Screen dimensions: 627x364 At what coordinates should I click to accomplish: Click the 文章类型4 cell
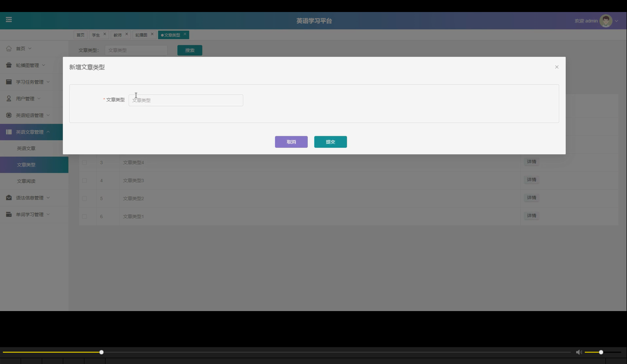click(320, 163)
